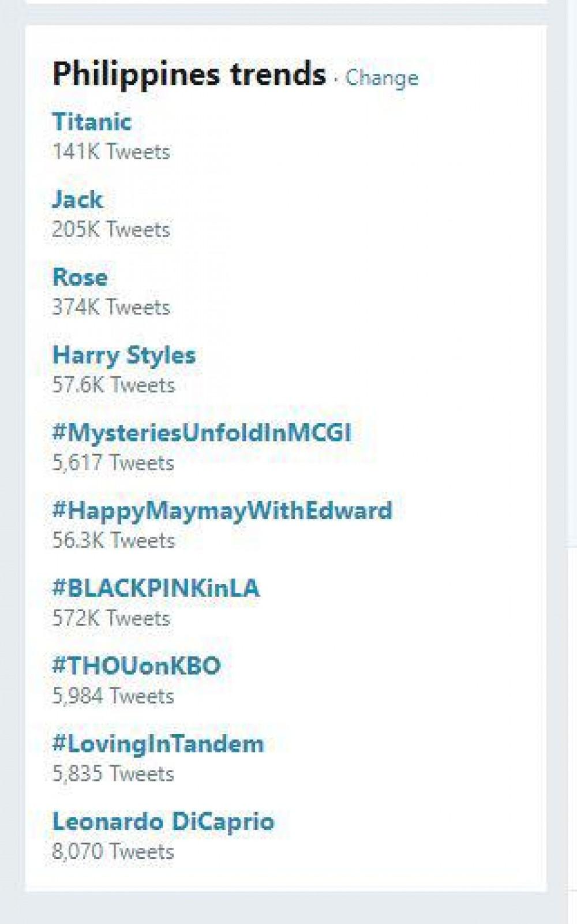
Task: Click the 5,984 Tweets count text
Action: (113, 697)
